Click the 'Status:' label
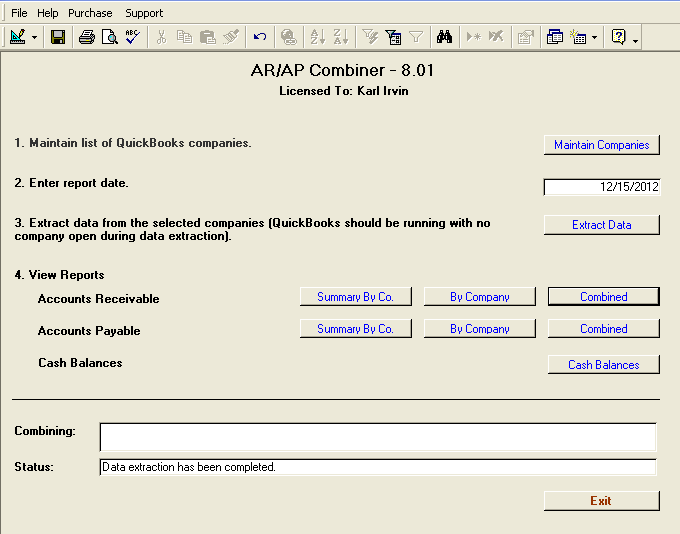 (x=34, y=467)
